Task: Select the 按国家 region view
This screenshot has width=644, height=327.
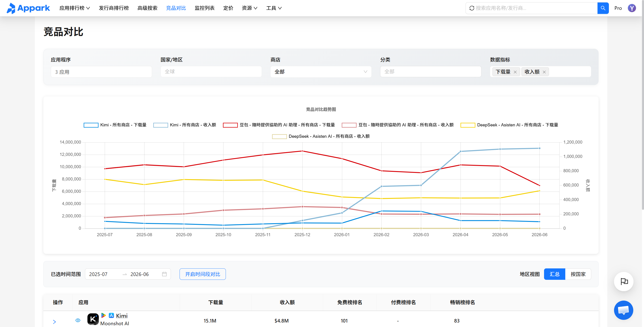Action: [578, 274]
